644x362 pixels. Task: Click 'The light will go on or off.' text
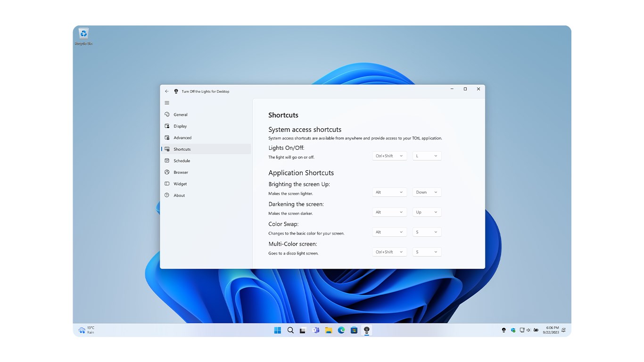click(291, 157)
